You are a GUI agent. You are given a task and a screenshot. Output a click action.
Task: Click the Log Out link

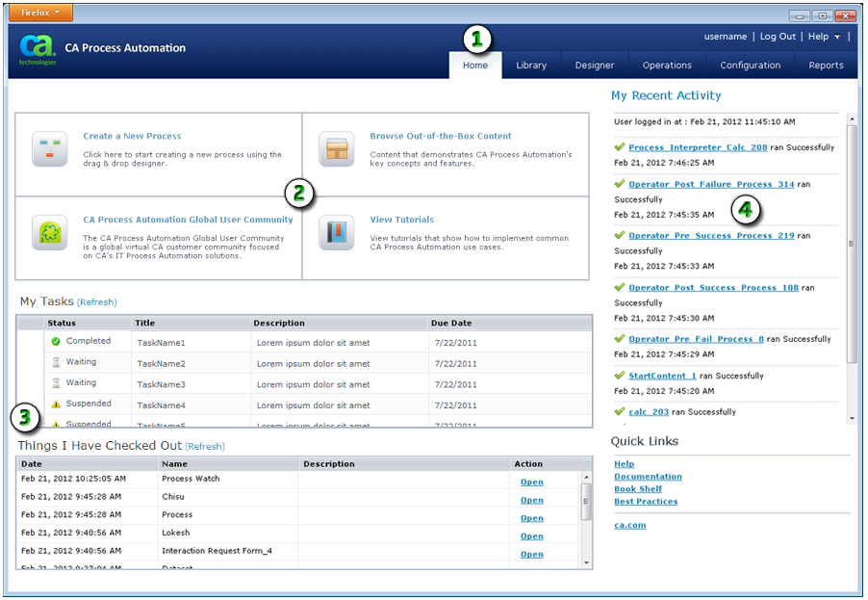pyautogui.click(x=779, y=37)
